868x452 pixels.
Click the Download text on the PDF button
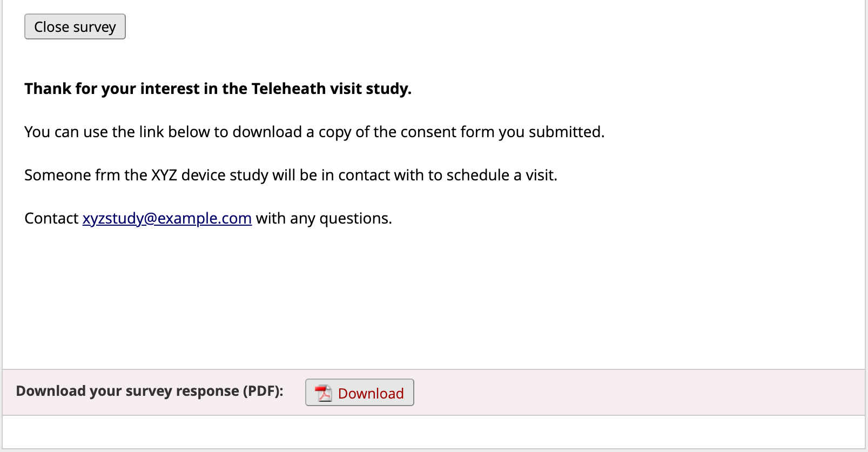point(371,393)
